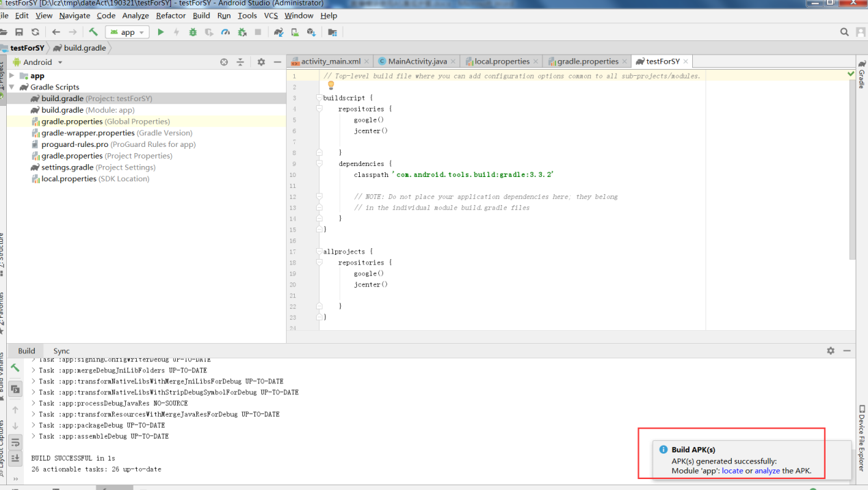This screenshot has height=490, width=868.
Task: Click the Sync/refresh from disk icon
Action: 36,32
